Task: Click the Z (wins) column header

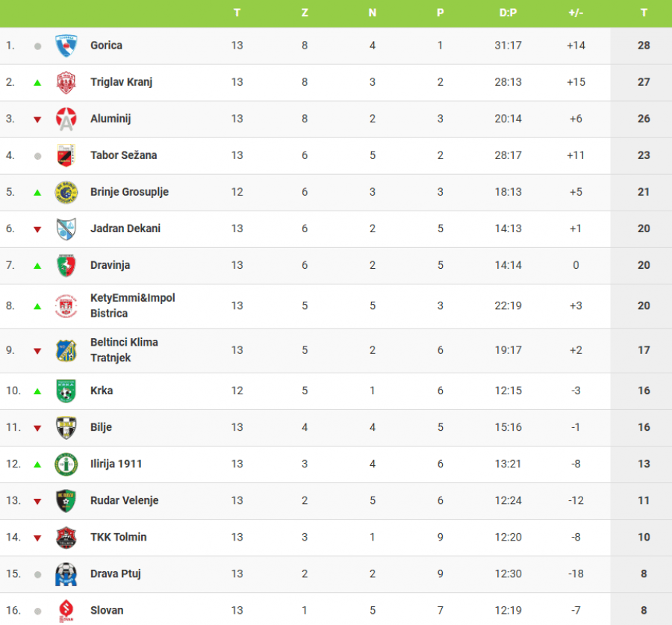Action: coord(305,13)
